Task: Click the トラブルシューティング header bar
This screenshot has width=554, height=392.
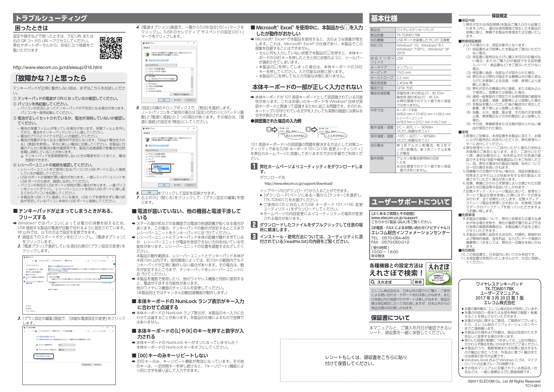Action: click(x=188, y=18)
